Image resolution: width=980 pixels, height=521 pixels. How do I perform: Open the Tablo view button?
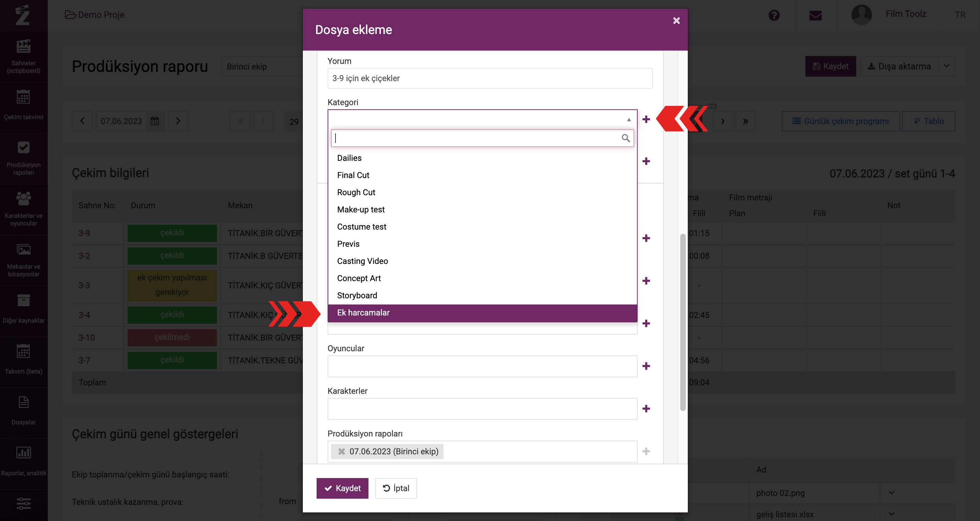[928, 121]
